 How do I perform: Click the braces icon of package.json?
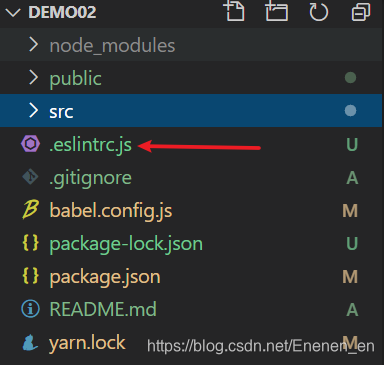(x=30, y=276)
